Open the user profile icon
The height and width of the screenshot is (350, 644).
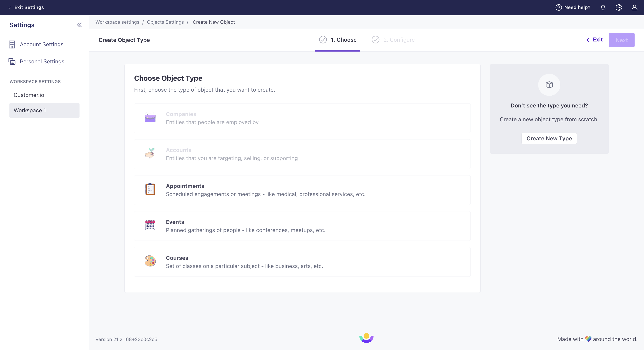coord(634,7)
